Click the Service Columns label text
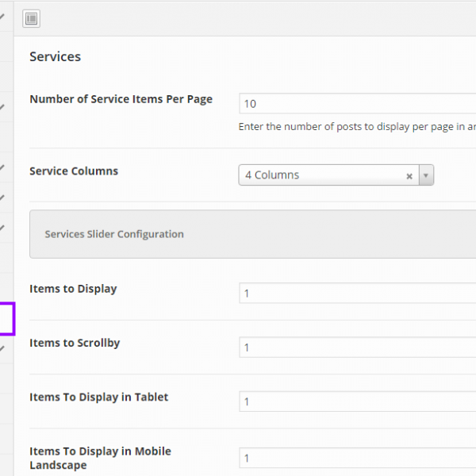Screen dimensions: 476x476 (74, 171)
